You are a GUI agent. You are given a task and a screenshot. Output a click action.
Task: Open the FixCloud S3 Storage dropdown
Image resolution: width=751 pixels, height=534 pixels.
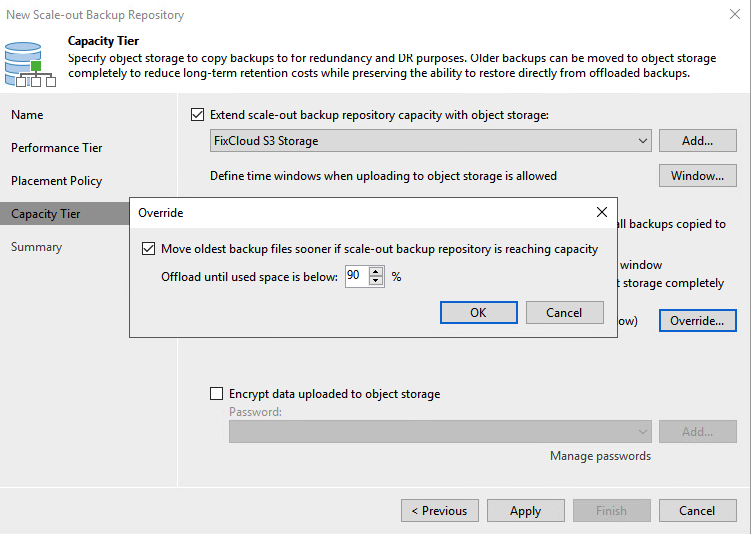[x=431, y=141]
